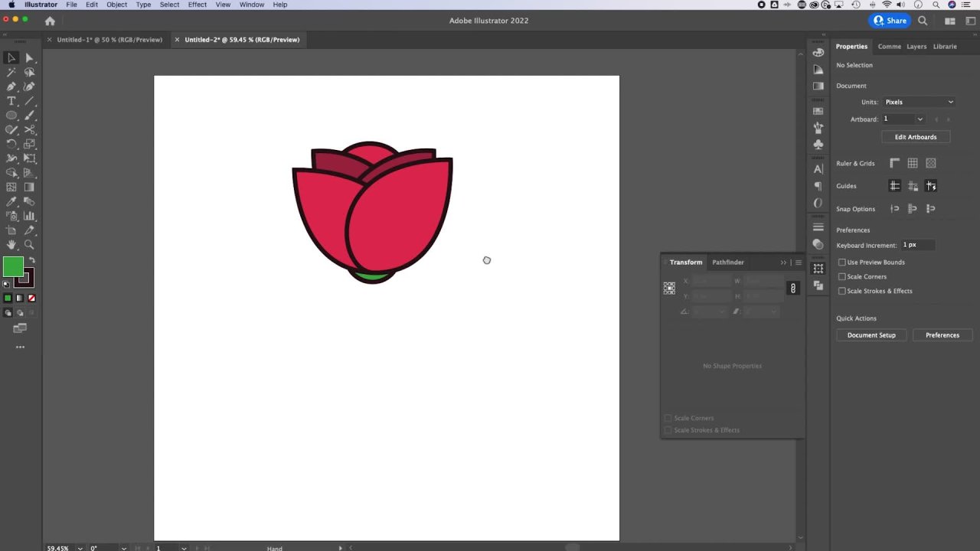Image resolution: width=980 pixels, height=551 pixels.
Task: Open the Transform panel options menu
Action: (799, 262)
